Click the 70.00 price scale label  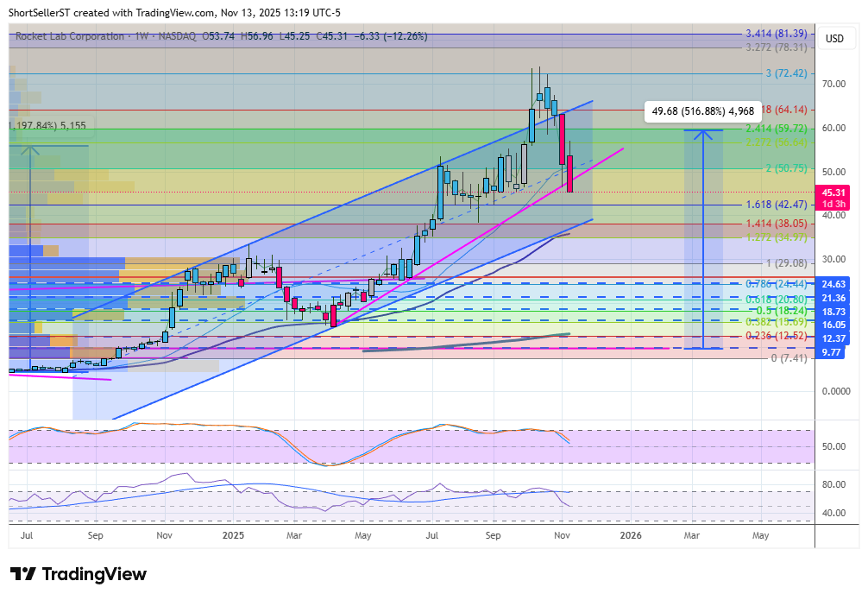click(833, 85)
